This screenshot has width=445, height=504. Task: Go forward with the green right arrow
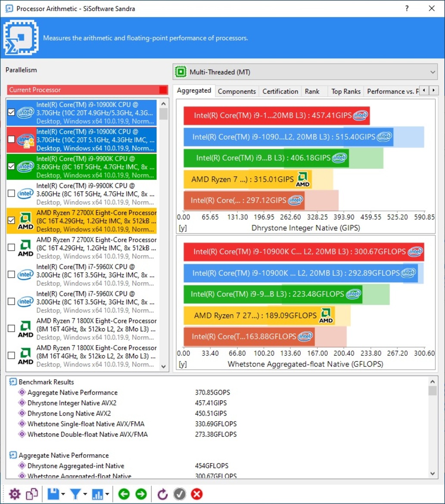tap(141, 494)
